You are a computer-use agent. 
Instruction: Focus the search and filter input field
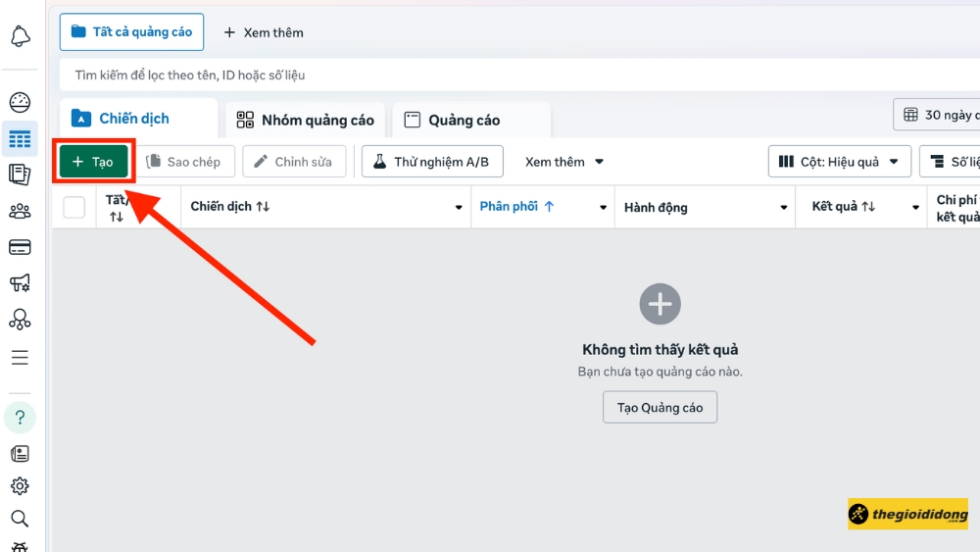tap(490, 75)
